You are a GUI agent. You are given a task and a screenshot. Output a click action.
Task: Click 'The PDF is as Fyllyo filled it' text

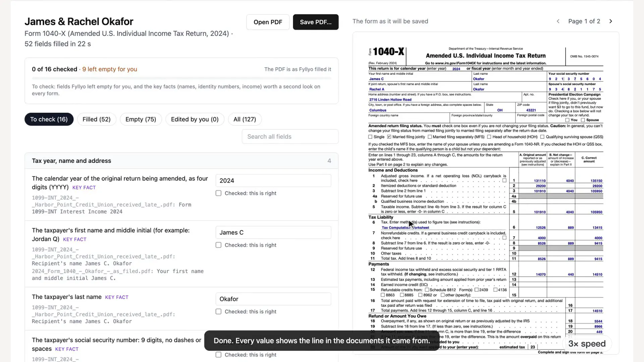[x=298, y=69]
